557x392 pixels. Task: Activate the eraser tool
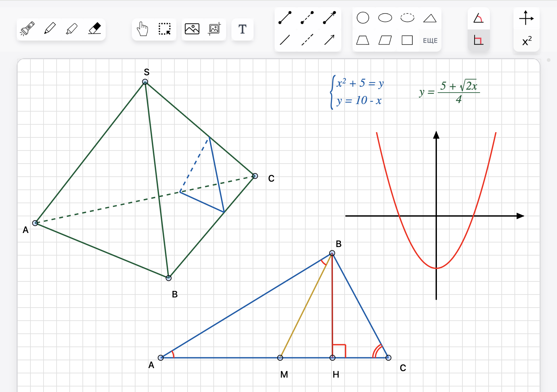(x=95, y=29)
